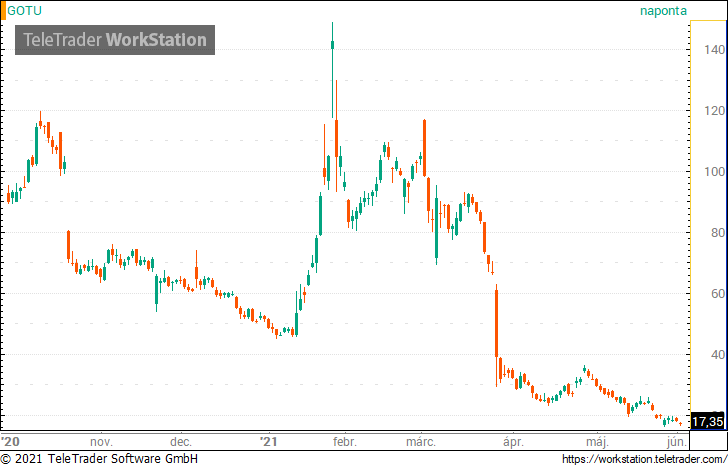
Task: Click the 40 price axis label
Action: coord(717,355)
